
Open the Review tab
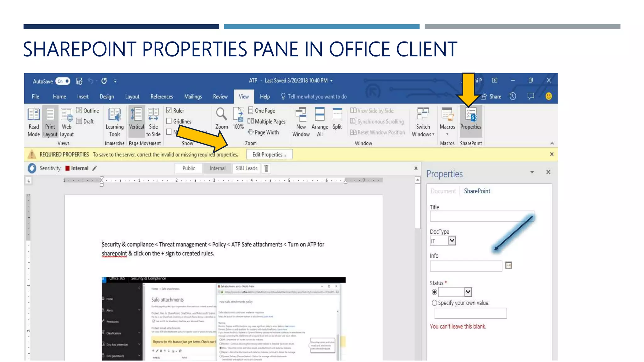[x=220, y=96]
